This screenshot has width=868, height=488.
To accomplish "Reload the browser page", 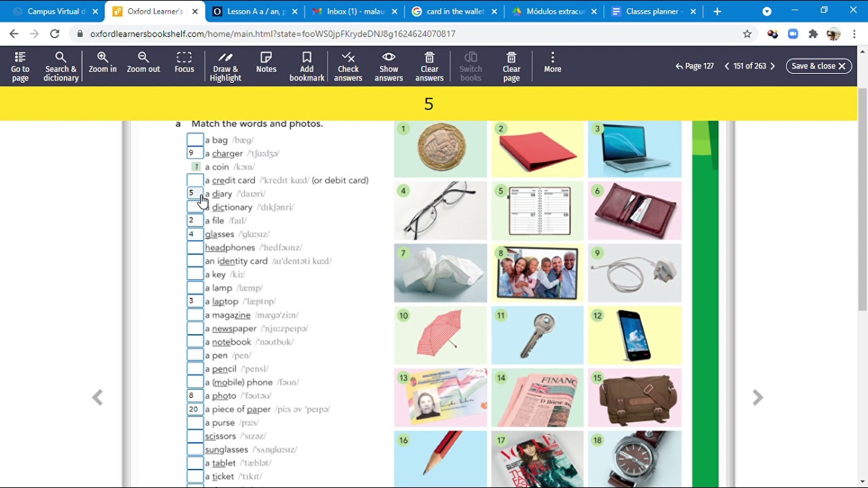I will point(55,34).
